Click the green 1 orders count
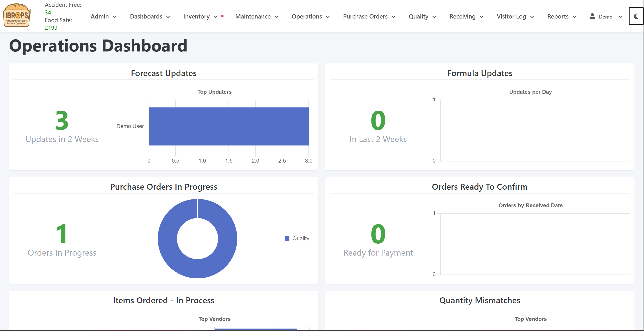 [62, 234]
